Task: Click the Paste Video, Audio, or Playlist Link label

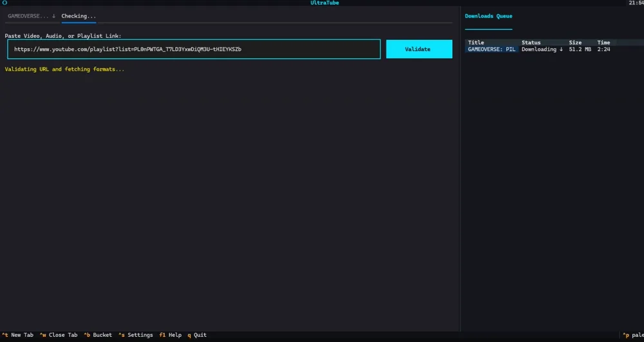Action: 63,36
